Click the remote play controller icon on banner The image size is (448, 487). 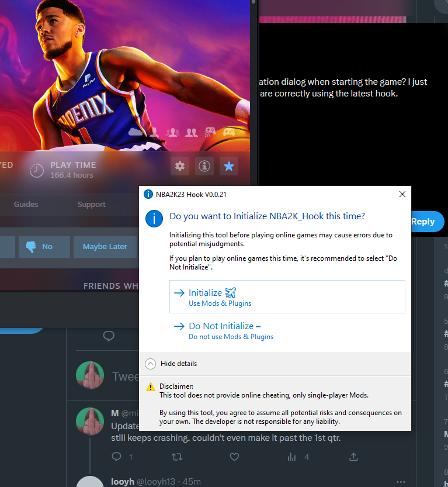[x=210, y=132]
